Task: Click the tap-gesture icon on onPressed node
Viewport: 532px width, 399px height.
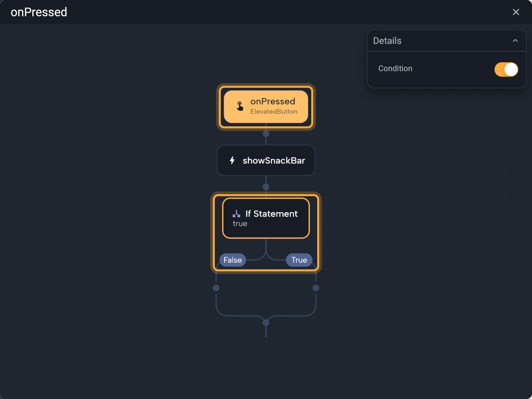Action: coord(240,106)
